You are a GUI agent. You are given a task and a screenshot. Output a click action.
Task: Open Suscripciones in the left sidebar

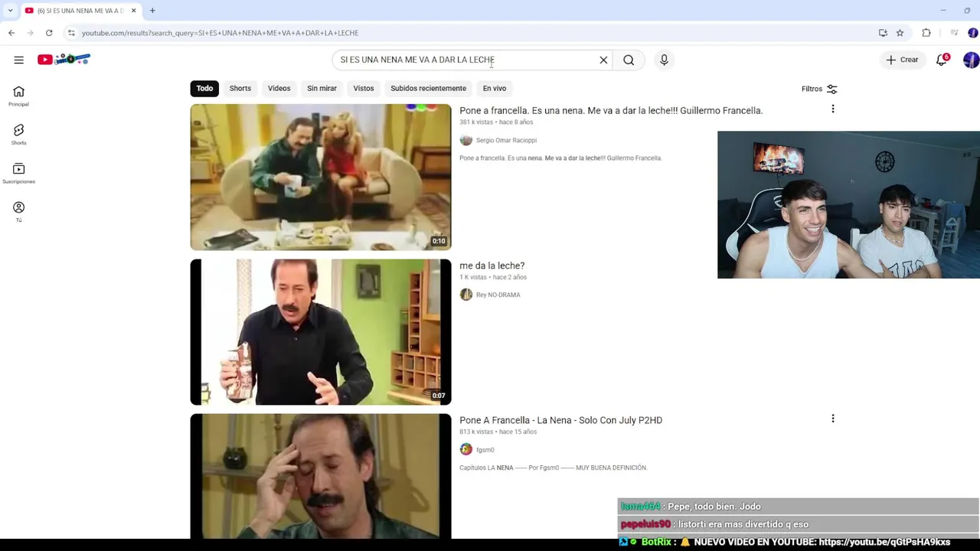(x=18, y=174)
